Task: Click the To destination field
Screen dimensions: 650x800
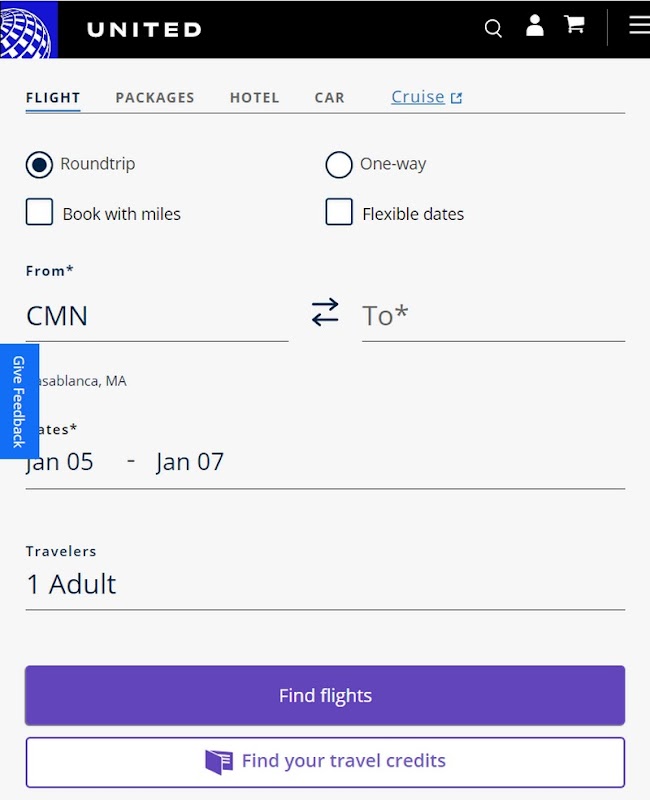Action: click(x=493, y=316)
